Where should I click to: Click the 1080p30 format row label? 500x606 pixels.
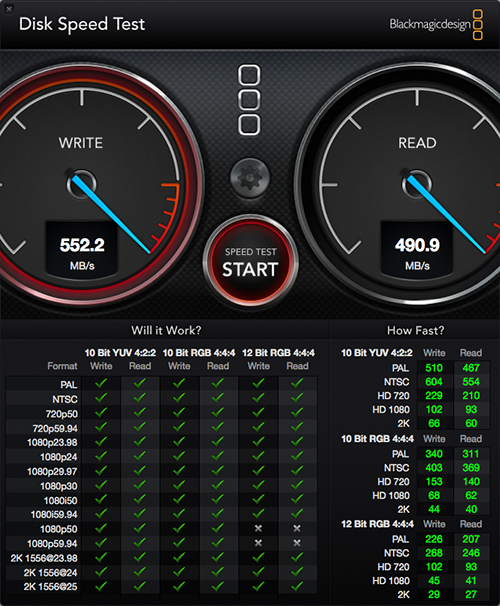58,486
